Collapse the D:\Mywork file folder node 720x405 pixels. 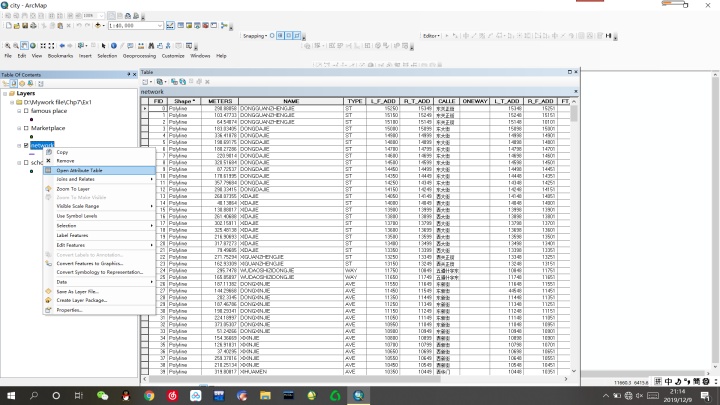[x=12, y=102]
